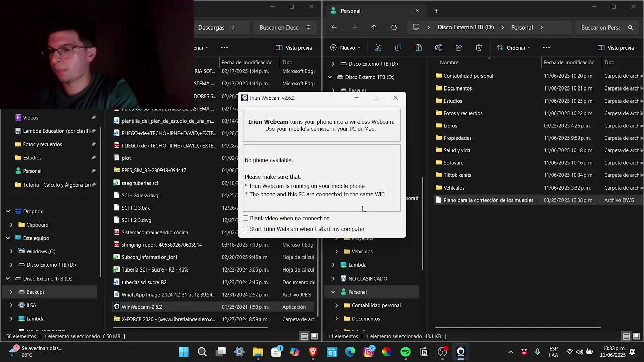Open the Ordenar dropdown in the Personal window

click(514, 48)
